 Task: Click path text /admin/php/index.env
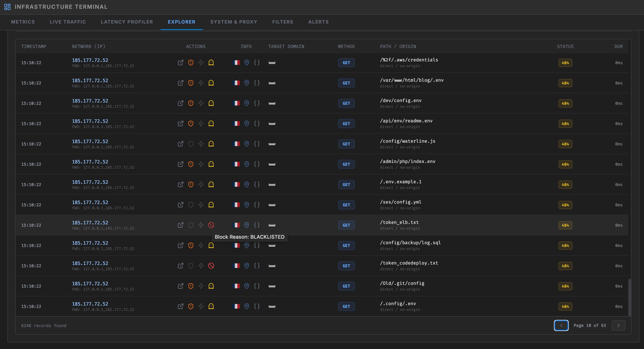407,161
